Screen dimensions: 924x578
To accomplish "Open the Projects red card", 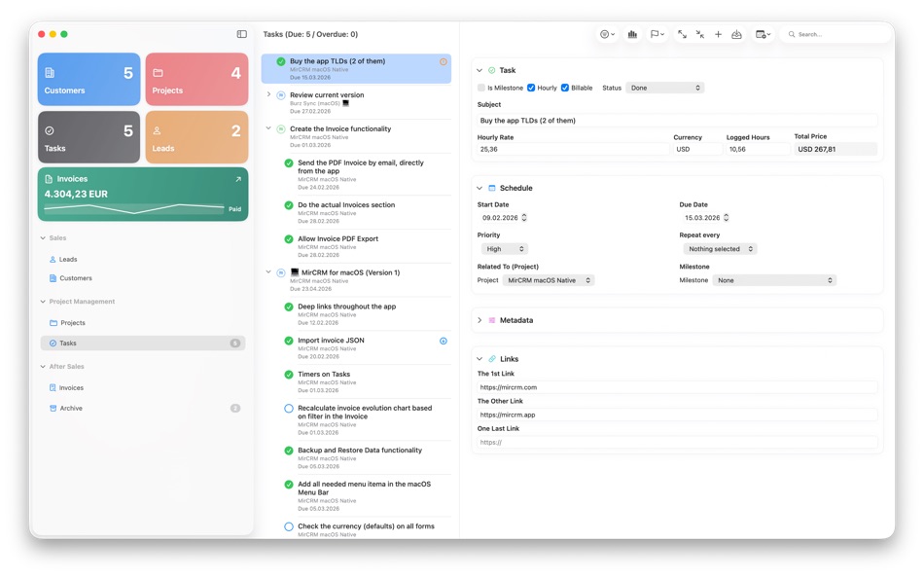I will tap(196, 80).
